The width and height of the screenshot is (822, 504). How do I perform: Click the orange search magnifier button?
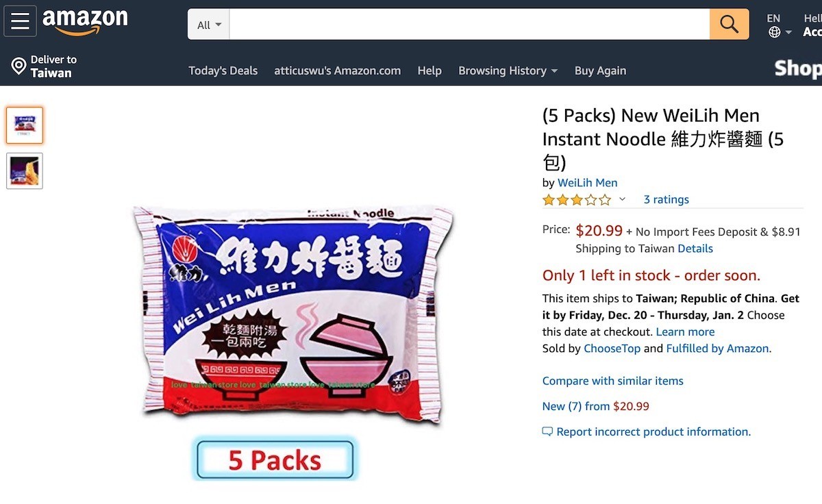729,25
